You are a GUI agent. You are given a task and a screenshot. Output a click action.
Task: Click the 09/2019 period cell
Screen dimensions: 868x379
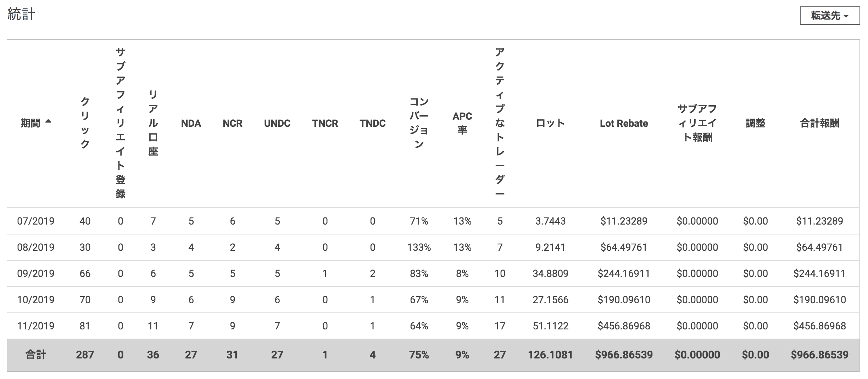[x=36, y=273]
